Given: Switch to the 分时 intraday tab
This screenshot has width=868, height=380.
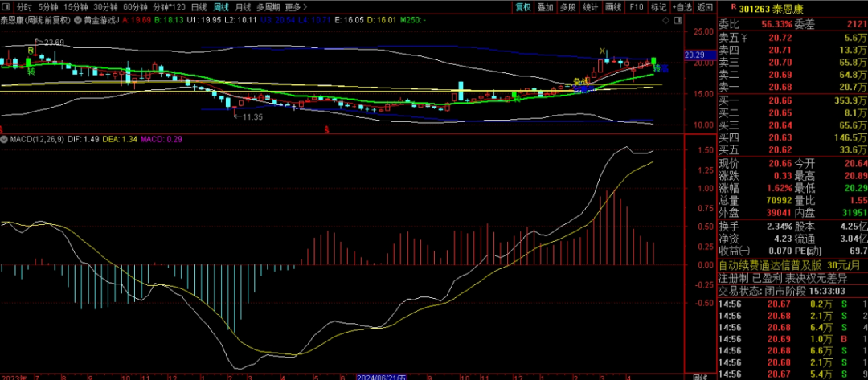Looking at the screenshot, I should point(24,7).
